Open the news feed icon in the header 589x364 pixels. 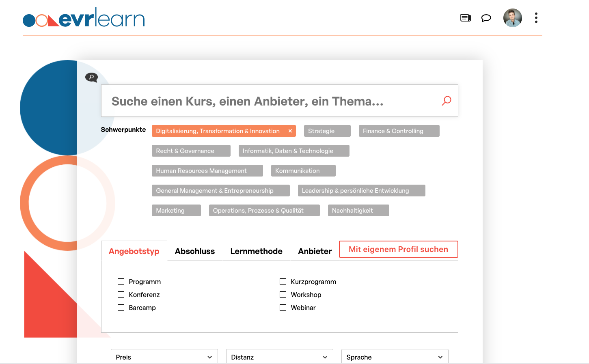click(x=465, y=18)
